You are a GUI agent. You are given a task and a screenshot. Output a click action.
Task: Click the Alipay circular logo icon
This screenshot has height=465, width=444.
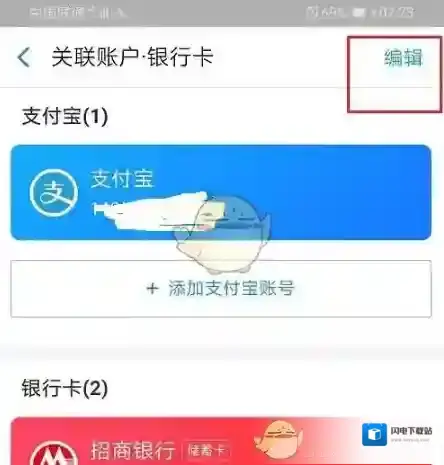tap(54, 193)
